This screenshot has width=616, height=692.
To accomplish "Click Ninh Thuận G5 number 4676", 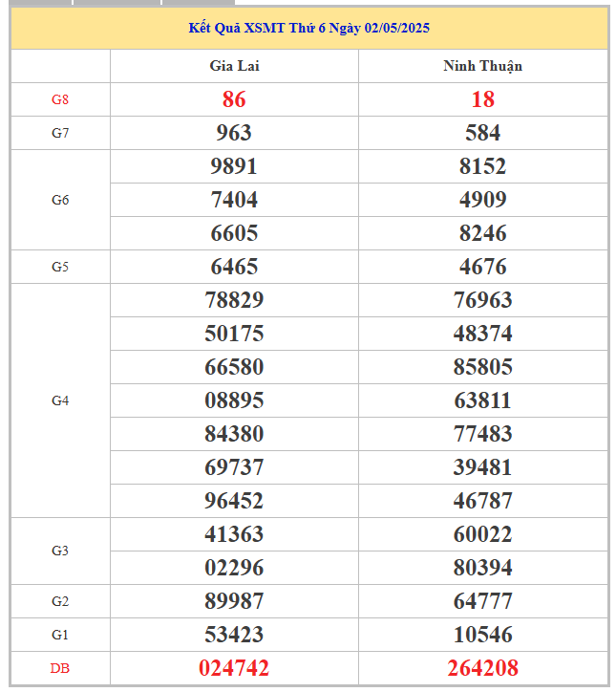I will (482, 267).
